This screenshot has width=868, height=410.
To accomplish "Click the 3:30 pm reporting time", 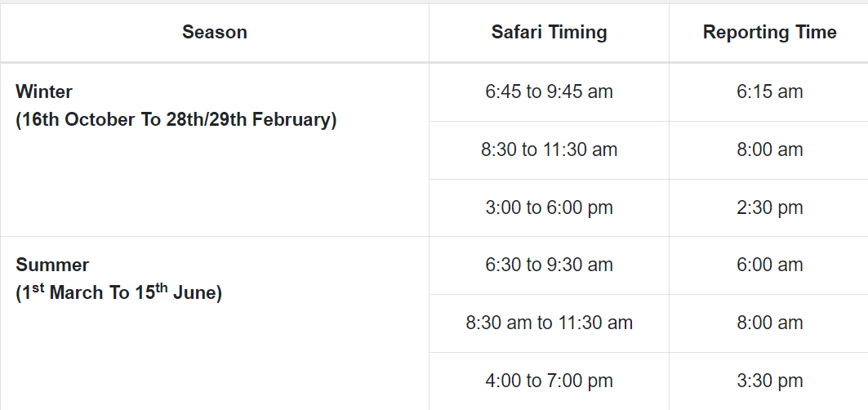I will [769, 381].
